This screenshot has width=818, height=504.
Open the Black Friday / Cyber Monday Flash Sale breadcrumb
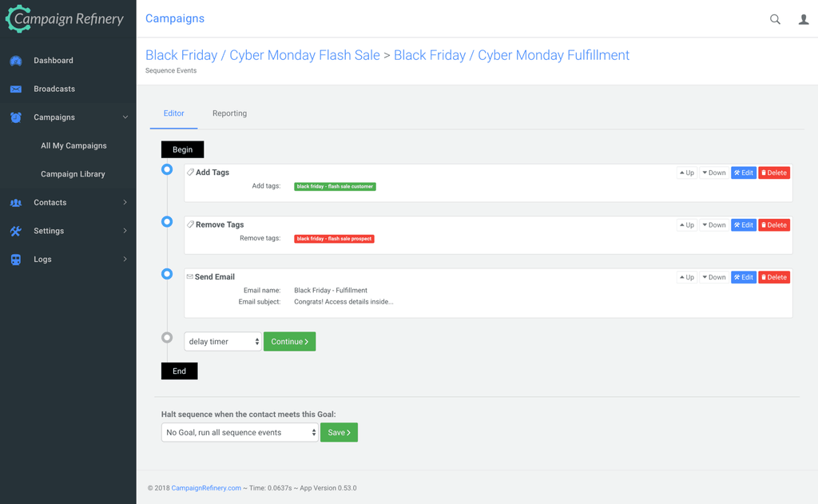[x=262, y=55]
